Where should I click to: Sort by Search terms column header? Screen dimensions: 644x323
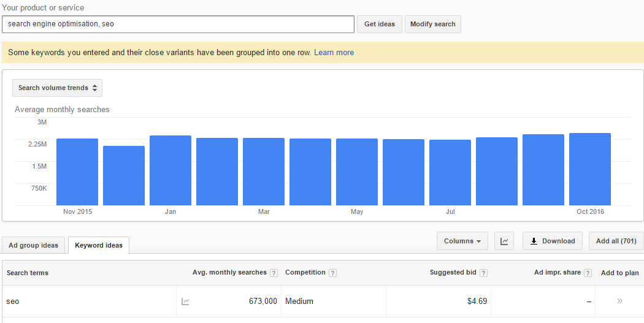[28, 273]
